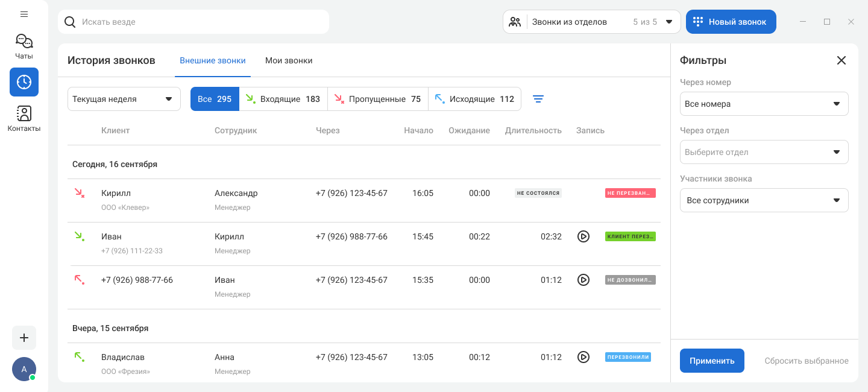Toggle the filter lines icon
The height and width of the screenshot is (392, 868).
click(x=538, y=99)
